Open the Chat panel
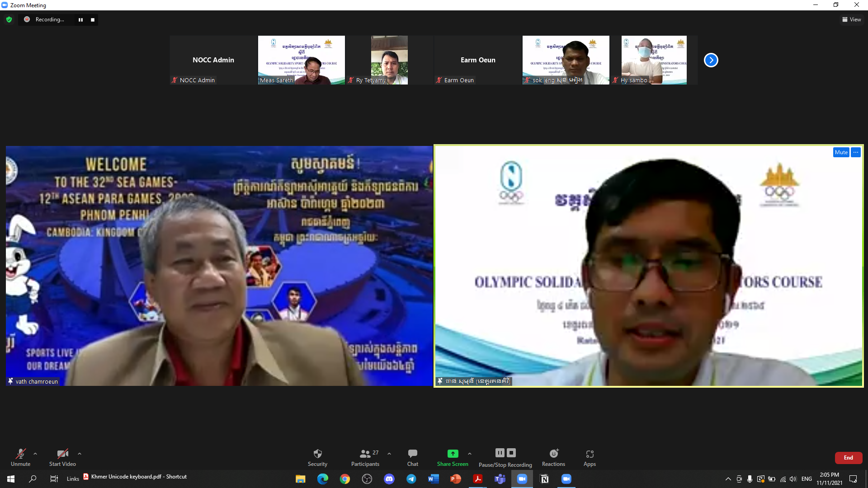This screenshot has height=488, width=868. 412,454
